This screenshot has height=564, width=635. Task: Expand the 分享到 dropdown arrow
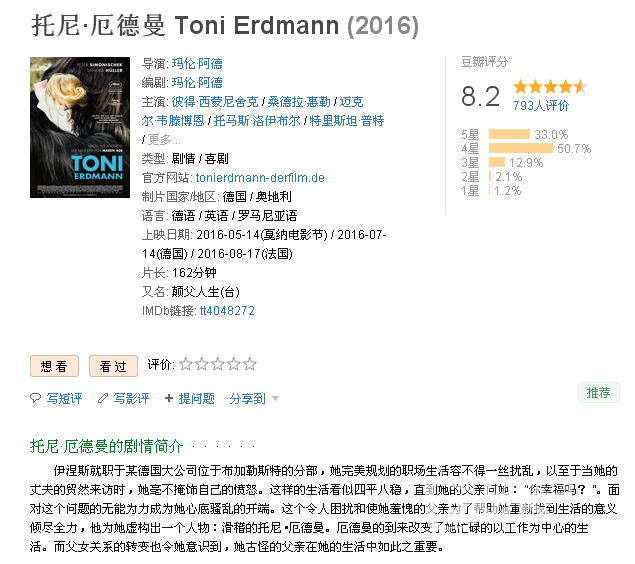[275, 398]
